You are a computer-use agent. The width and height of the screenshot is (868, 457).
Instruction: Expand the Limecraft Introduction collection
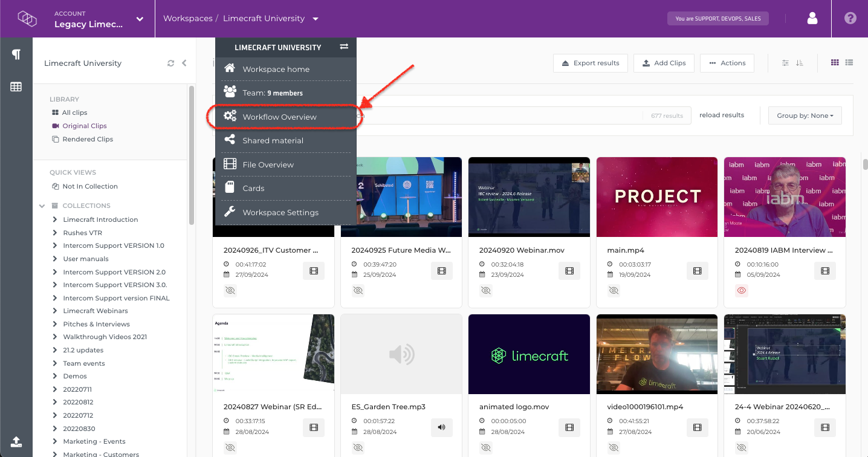click(55, 219)
